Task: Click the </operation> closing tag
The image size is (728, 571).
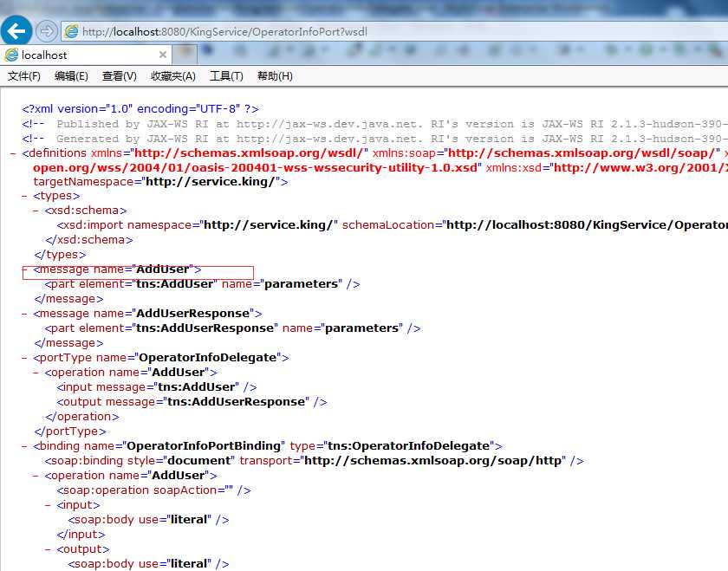Action: point(82,417)
